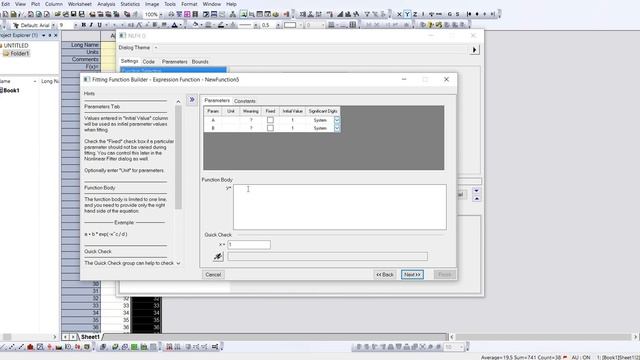Click the pin icon in Project Explorer header
Screen dimensions: 640x360
pos(50,36)
